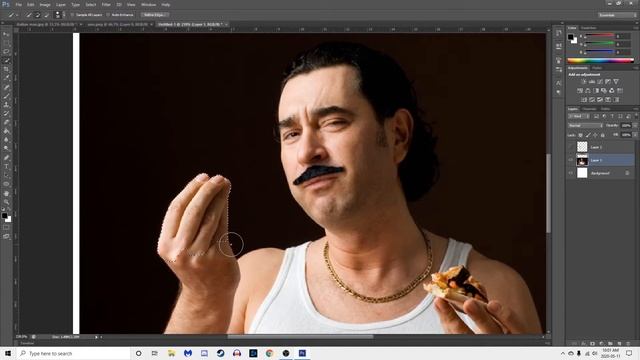
Task: Click the Refine Edge button
Action: tap(155, 15)
